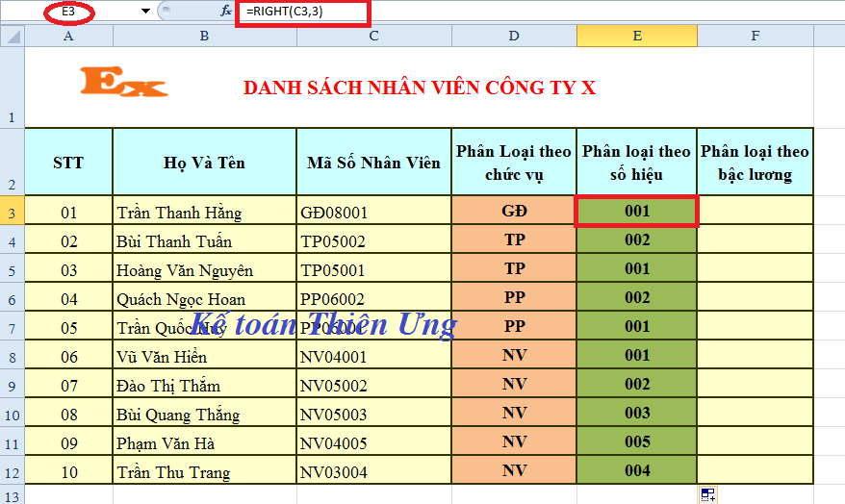Image resolution: width=845 pixels, height=504 pixels.
Task: Select STT cell 10
Action: coord(68,469)
